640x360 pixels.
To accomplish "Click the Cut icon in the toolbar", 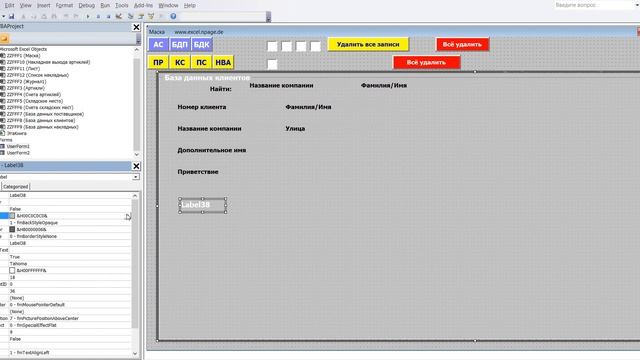I will coord(23,16).
